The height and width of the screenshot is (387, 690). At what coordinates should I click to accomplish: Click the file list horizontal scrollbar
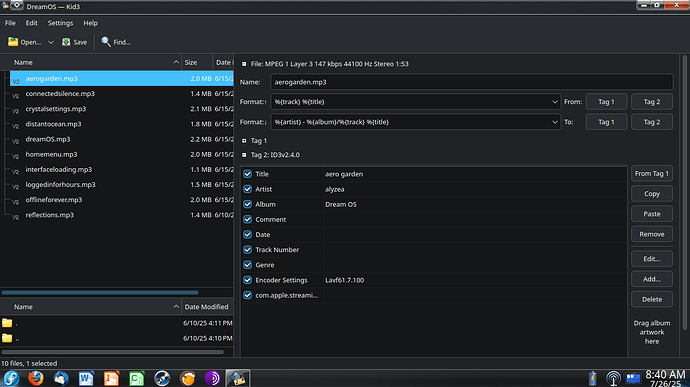coord(100,292)
